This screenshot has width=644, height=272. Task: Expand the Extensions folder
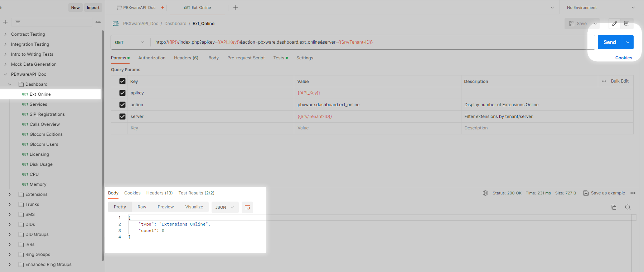10,194
